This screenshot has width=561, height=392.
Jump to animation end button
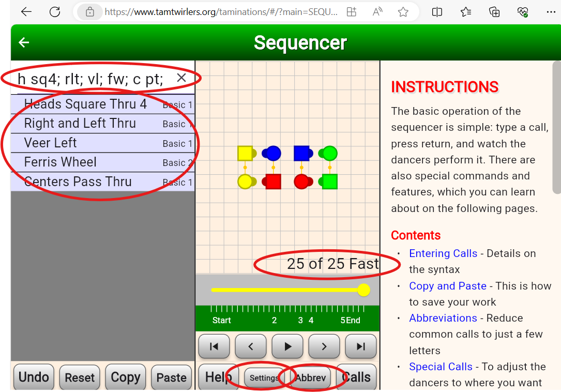click(361, 346)
